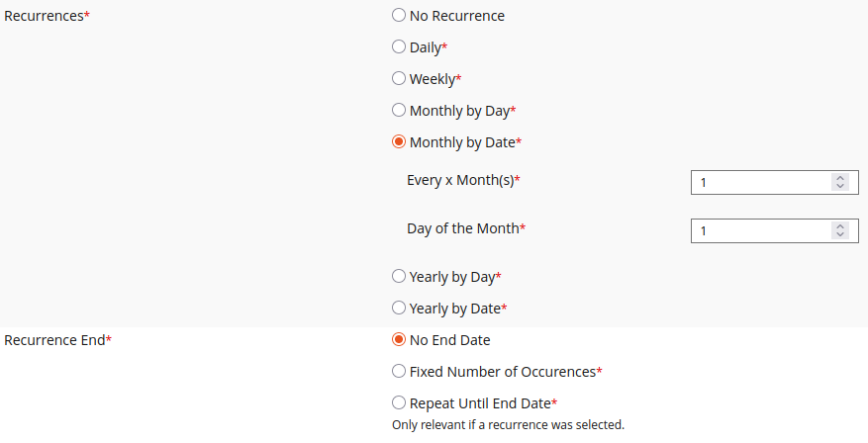Viewport: 868px width, 443px height.
Task: Decrement the Day of the Month value
Action: tap(840, 235)
